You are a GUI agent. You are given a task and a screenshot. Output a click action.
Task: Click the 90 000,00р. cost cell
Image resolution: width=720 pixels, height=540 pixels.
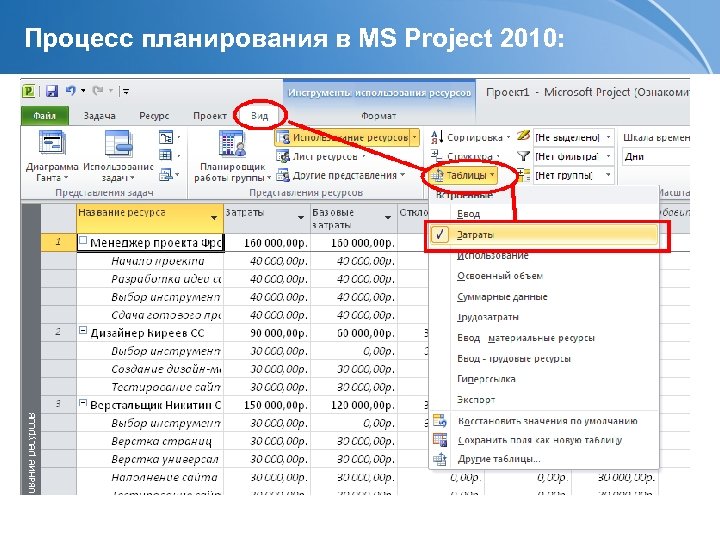[x=267, y=333]
